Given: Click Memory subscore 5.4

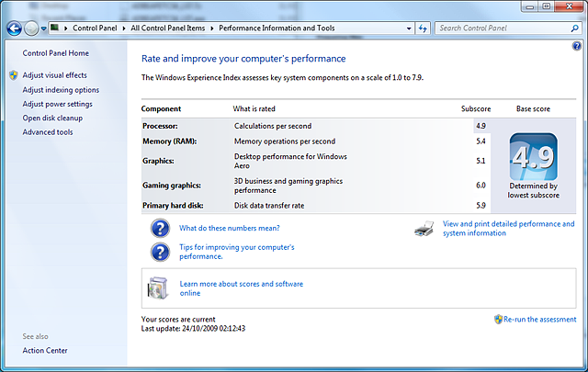Looking at the screenshot, I should click(481, 141).
